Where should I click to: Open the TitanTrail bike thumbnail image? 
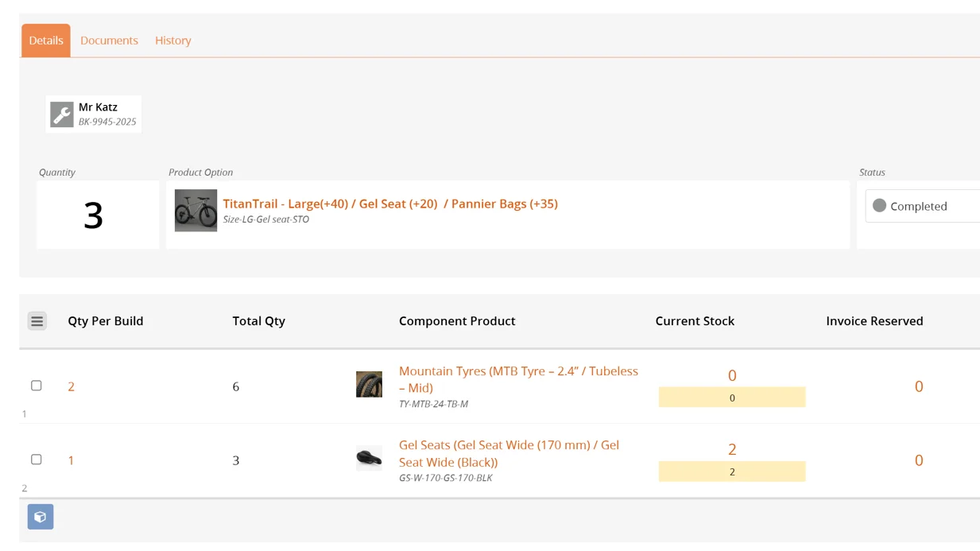196,211
